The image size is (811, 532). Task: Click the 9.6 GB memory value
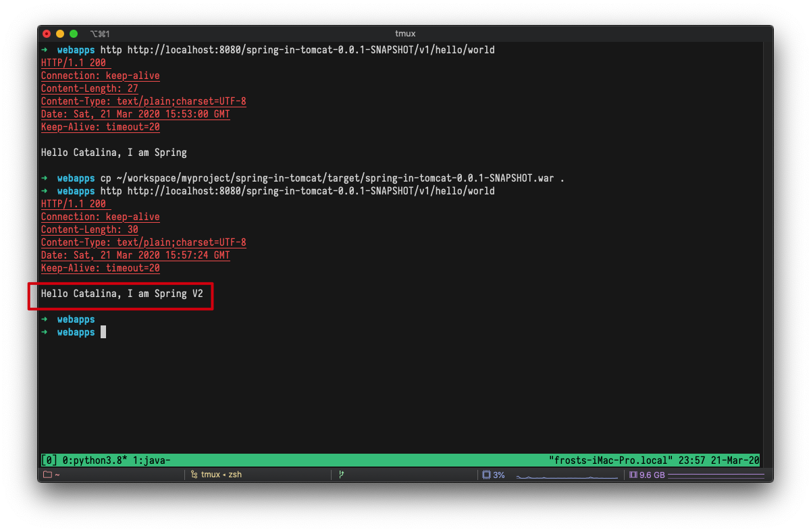[x=652, y=475]
